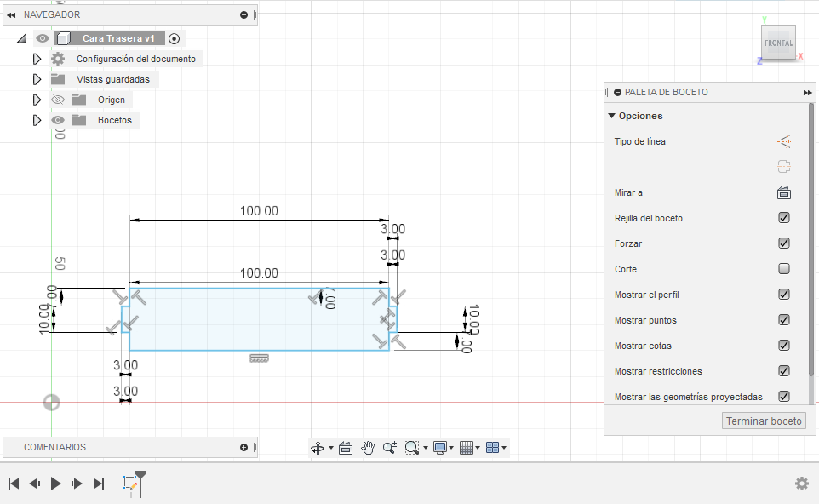
Task: Uncheck Mostrar restricciones
Action: [x=784, y=371]
